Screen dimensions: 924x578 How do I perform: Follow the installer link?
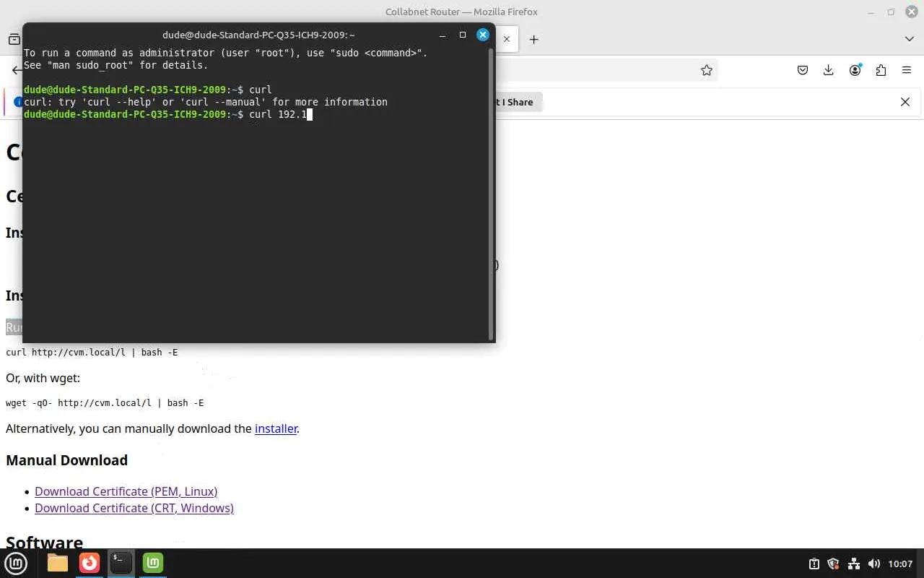276,428
